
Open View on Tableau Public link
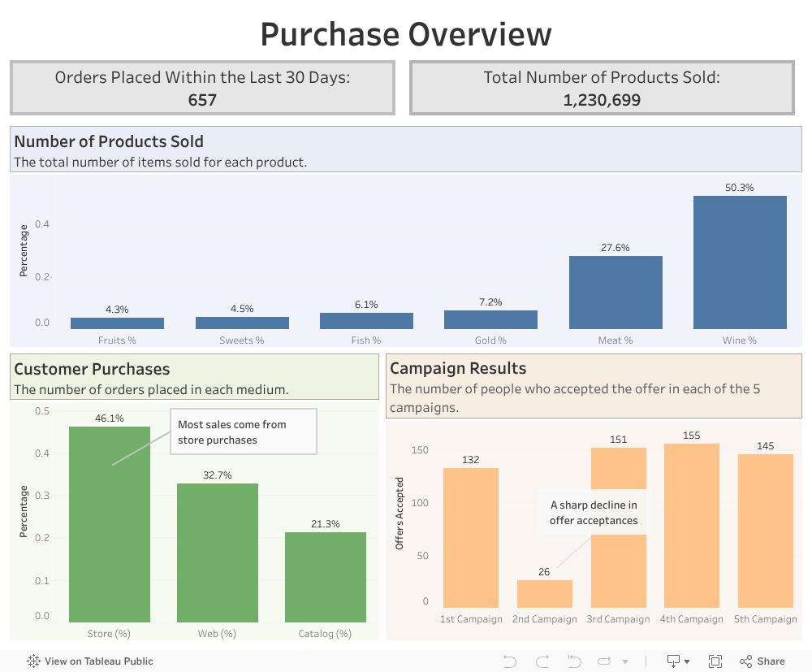[x=98, y=661]
